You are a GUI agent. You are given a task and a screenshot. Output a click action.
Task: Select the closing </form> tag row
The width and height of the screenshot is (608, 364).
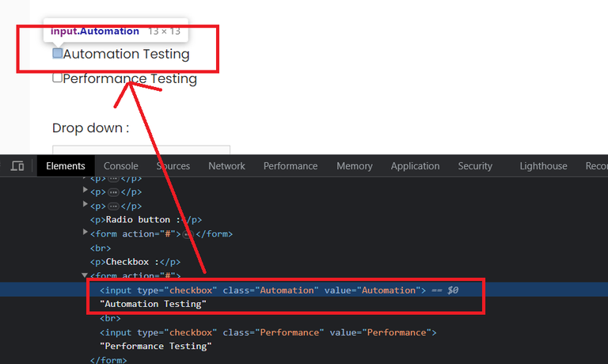click(108, 360)
